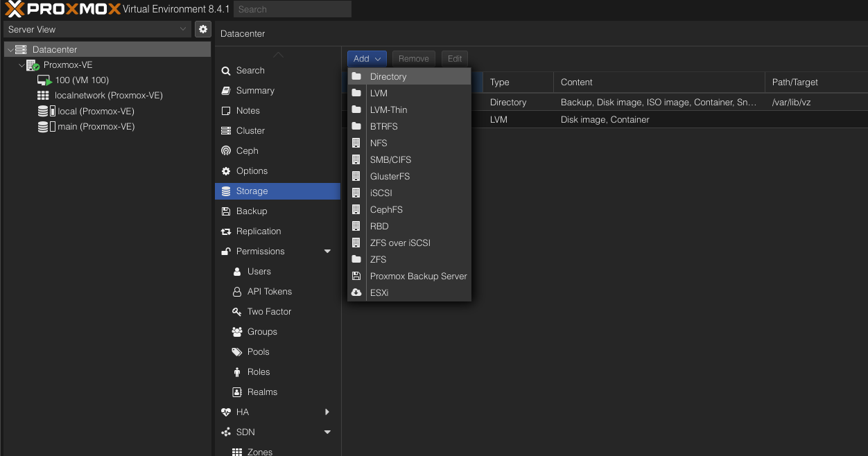Choose GlusterFS storage type

tap(409, 176)
